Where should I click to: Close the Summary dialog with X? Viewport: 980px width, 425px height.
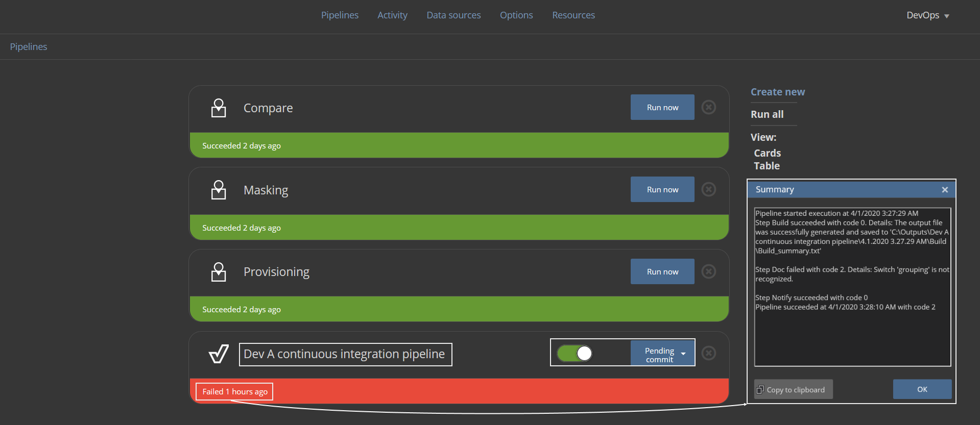945,190
